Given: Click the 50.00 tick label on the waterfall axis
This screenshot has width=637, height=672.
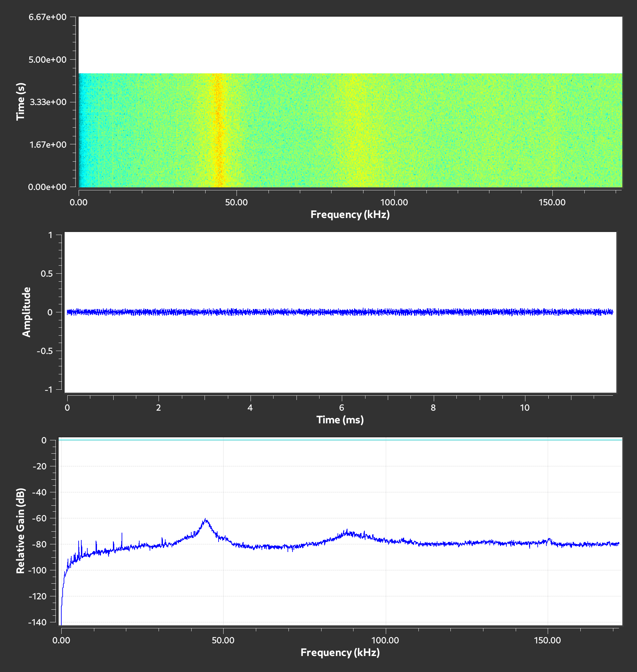Looking at the screenshot, I should [236, 202].
